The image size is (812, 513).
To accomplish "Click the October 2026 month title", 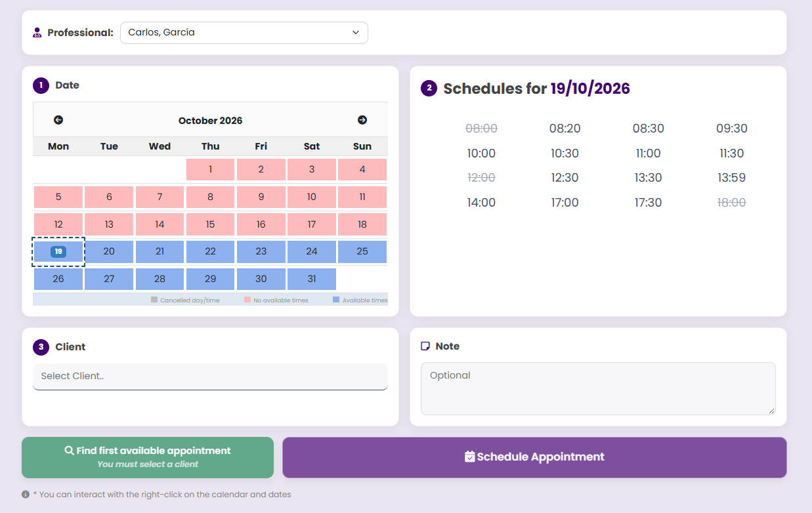I will tap(210, 121).
